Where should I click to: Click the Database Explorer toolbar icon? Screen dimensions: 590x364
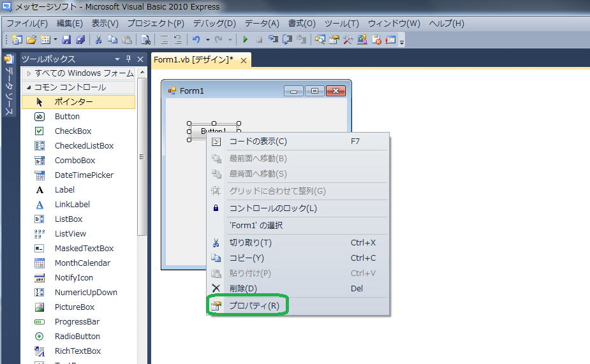coord(362,39)
